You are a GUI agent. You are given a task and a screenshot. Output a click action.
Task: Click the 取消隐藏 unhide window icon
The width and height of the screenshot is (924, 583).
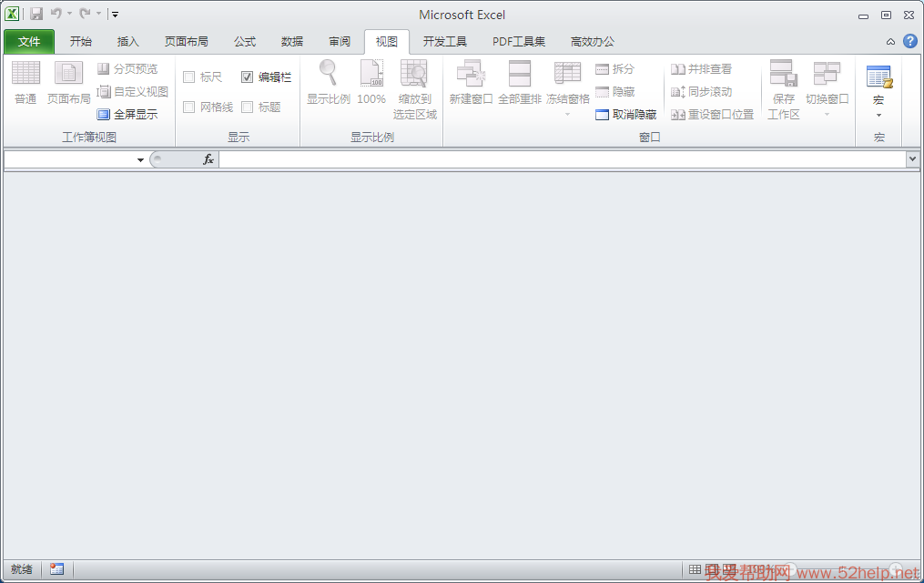[602, 115]
